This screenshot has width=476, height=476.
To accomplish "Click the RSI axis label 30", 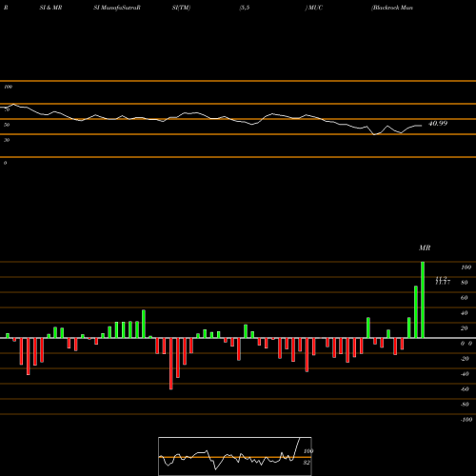I will point(7,140).
